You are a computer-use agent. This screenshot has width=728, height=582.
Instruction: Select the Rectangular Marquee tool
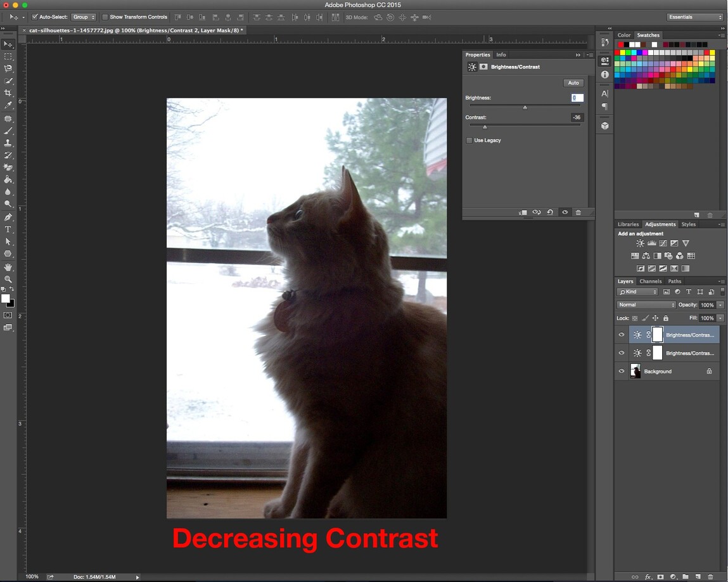[x=8, y=56]
